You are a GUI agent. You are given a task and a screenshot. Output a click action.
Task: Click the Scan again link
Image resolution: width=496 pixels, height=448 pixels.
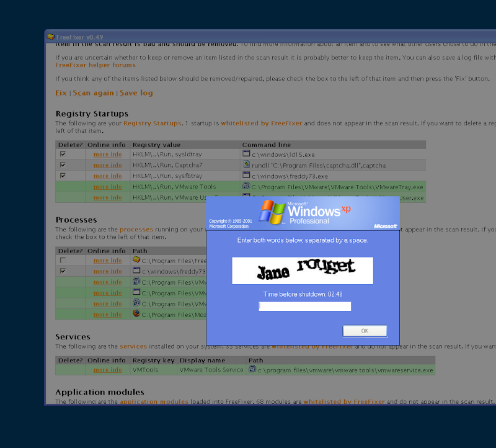[94, 93]
